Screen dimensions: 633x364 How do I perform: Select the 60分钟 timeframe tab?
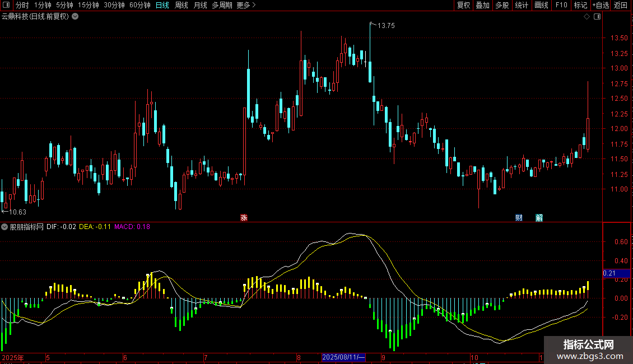click(x=139, y=5)
